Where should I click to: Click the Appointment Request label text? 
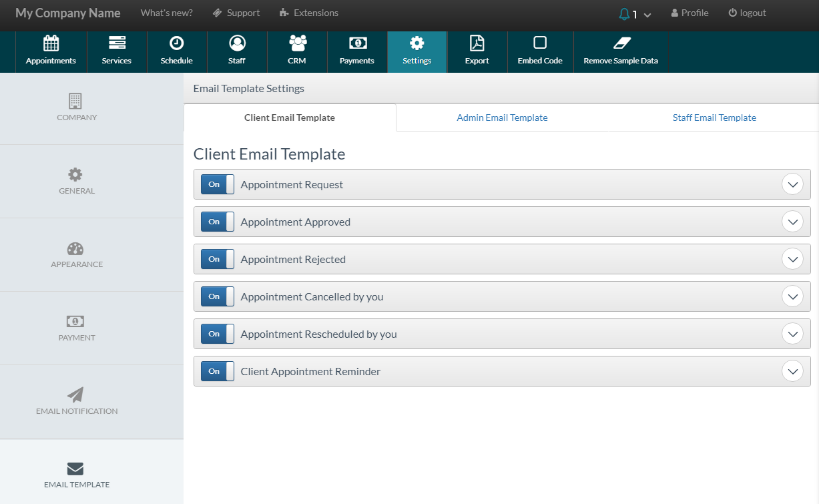coord(292,184)
